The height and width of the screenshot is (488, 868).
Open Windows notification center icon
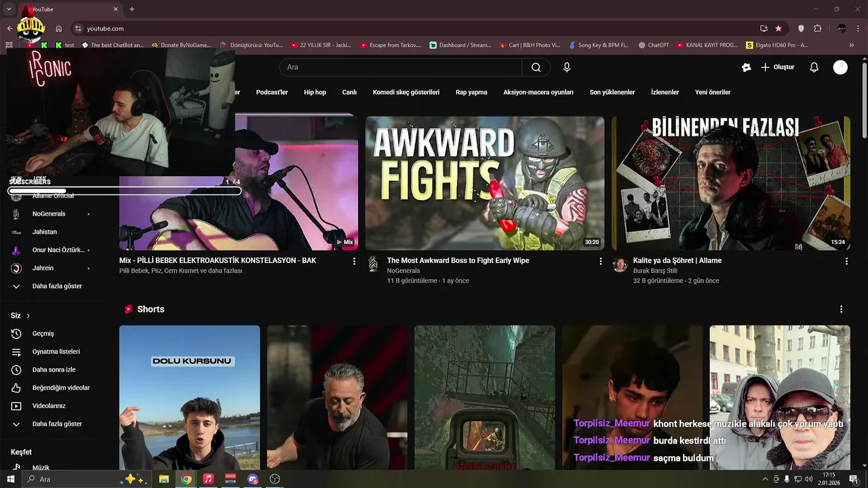pyautogui.click(x=854, y=479)
